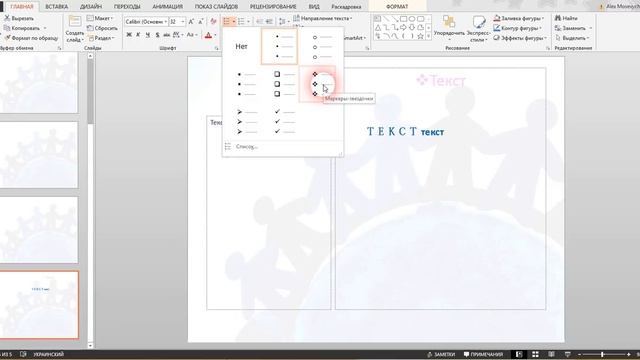
Task: Choose hollow round bullets option
Action: [x=321, y=47]
